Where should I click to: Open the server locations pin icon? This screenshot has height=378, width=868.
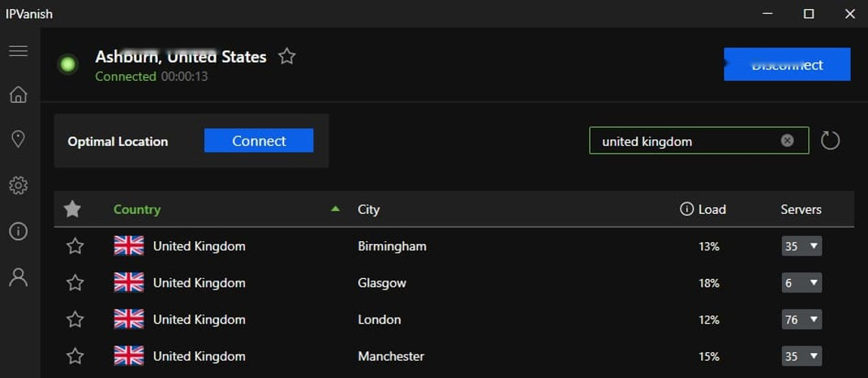18,139
